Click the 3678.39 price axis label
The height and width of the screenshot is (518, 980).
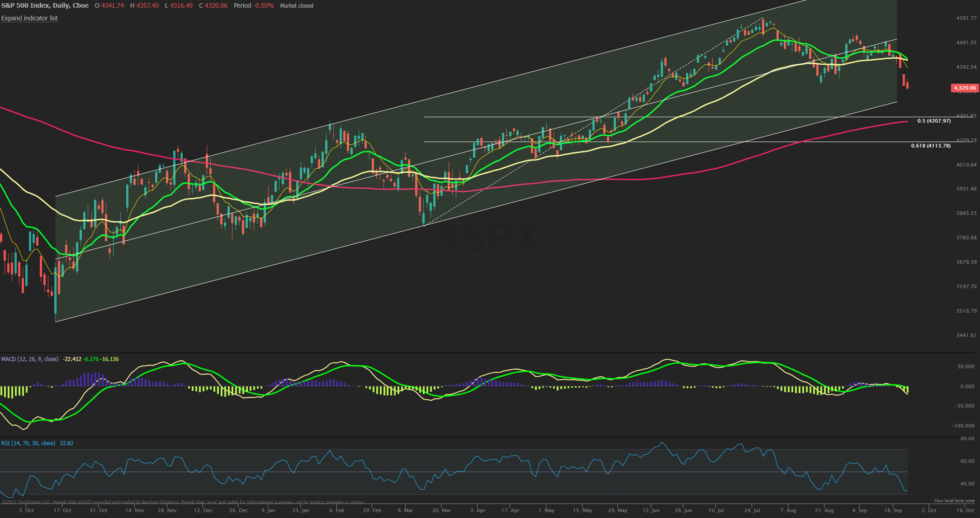[x=966, y=262]
